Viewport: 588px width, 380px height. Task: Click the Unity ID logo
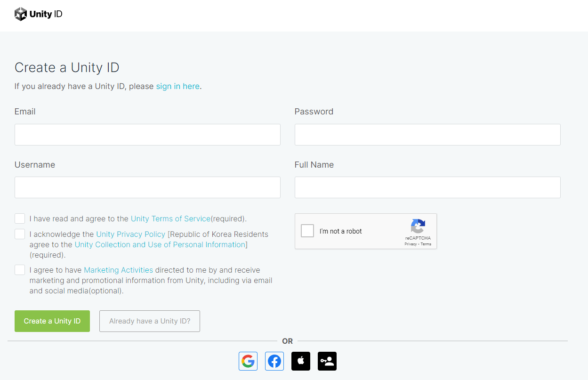pos(39,14)
